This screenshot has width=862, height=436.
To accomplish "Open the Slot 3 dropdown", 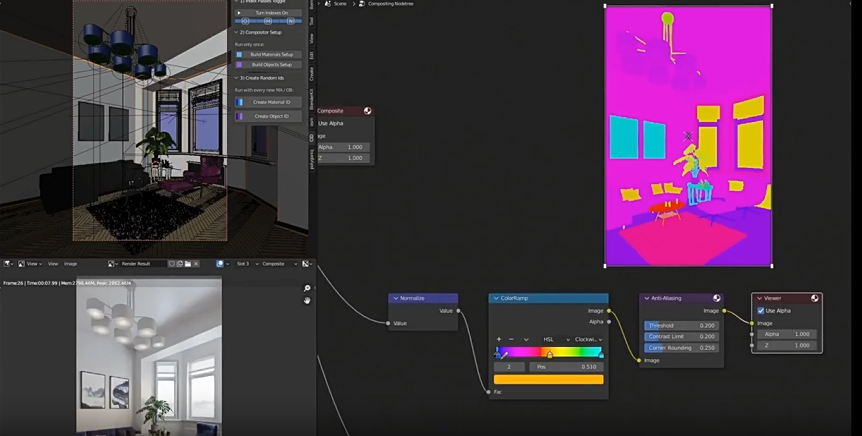I will coord(244,264).
